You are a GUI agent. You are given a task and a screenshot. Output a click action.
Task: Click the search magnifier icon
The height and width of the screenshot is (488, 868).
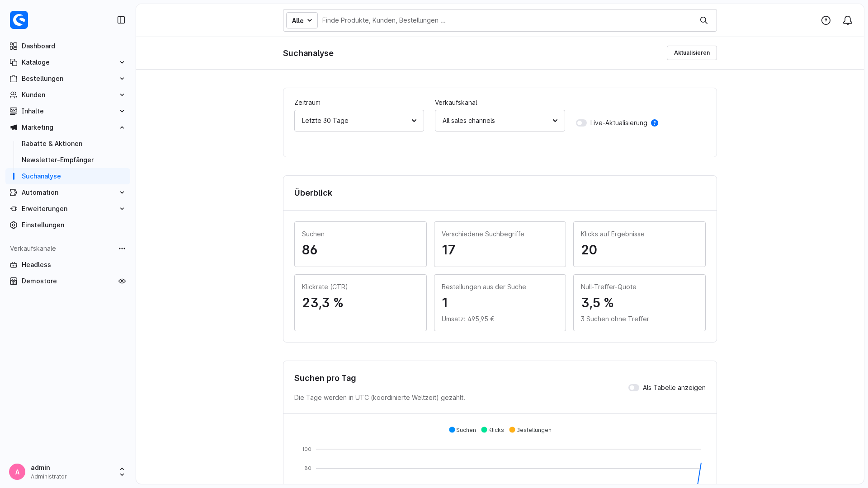[704, 20]
